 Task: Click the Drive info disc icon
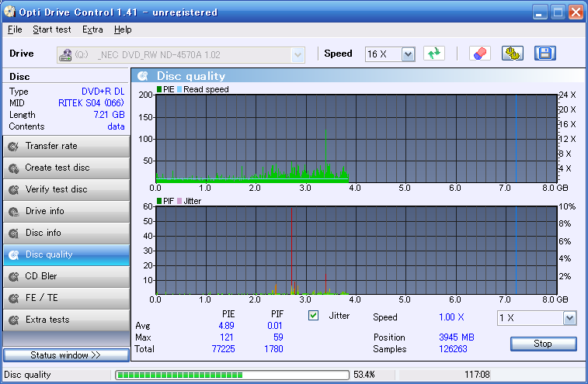click(x=13, y=212)
